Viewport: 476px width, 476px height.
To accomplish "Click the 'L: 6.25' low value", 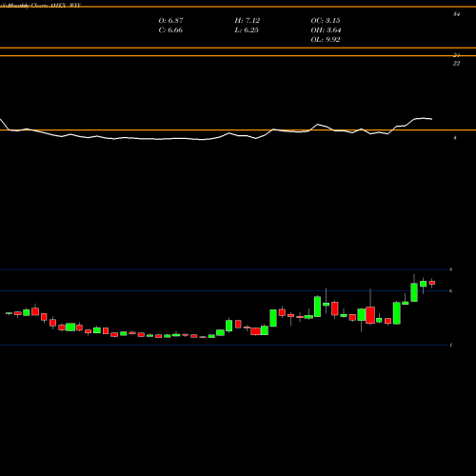I will click(247, 30).
